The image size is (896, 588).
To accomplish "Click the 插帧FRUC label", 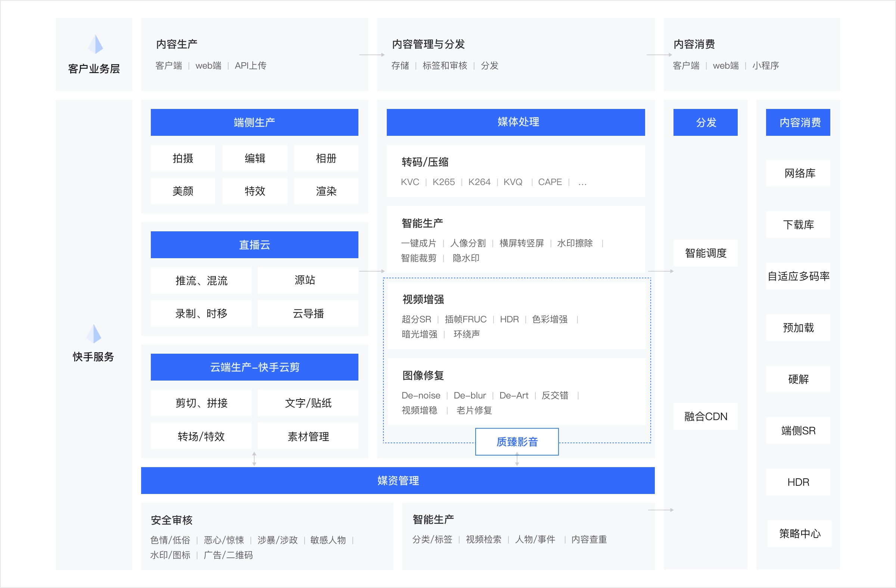I will click(466, 319).
